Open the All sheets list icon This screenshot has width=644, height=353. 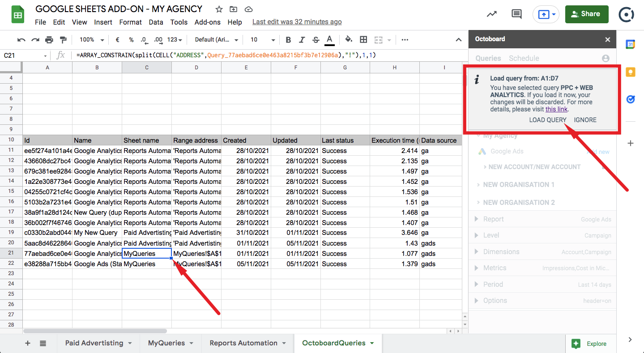tap(43, 343)
